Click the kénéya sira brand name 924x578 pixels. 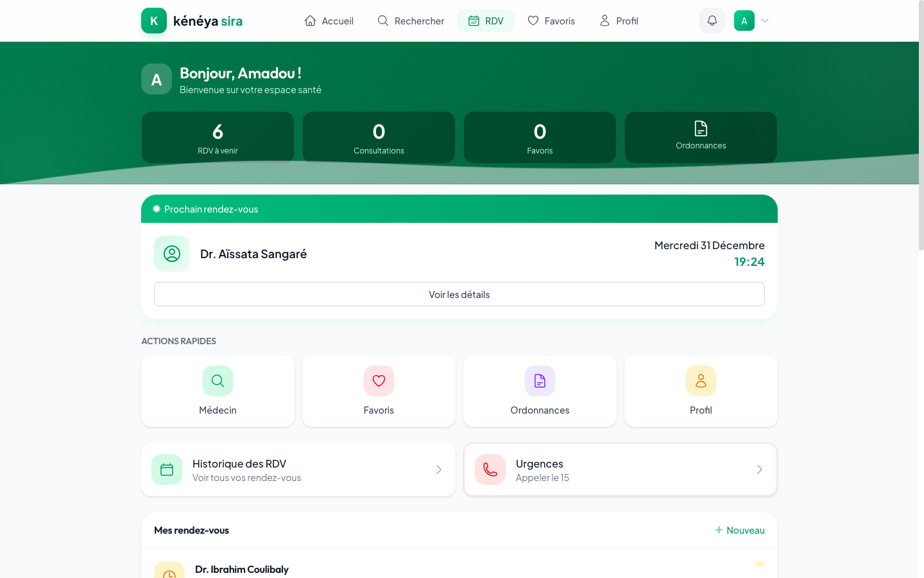208,21
